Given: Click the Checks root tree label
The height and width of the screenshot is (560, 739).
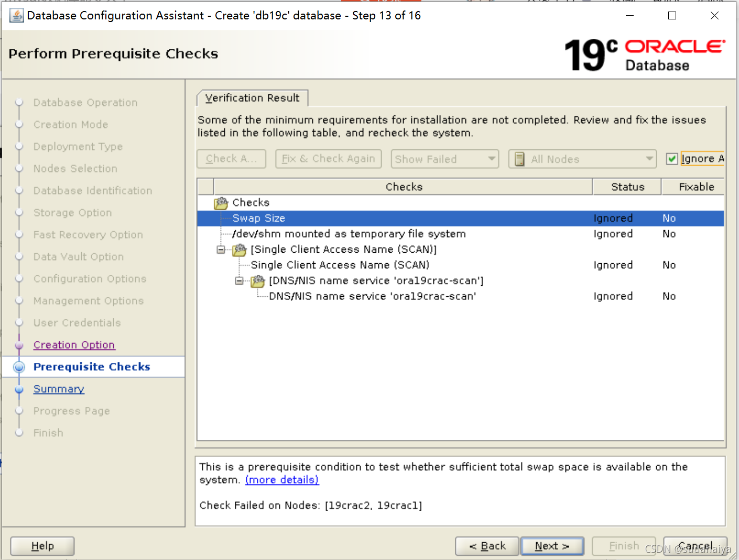Looking at the screenshot, I should click(251, 202).
